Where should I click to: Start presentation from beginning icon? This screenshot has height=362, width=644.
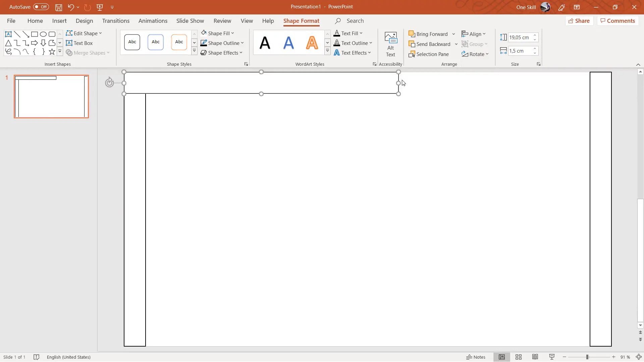coord(100,7)
